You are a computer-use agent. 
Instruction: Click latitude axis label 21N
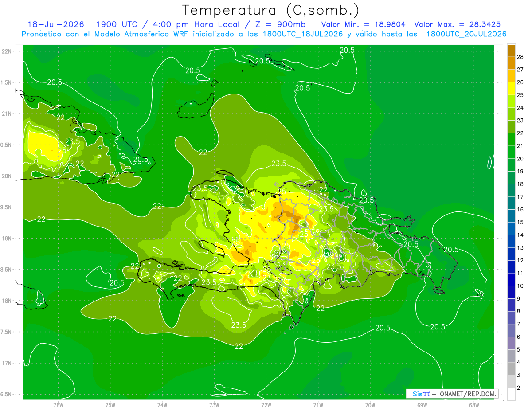[x=8, y=114]
